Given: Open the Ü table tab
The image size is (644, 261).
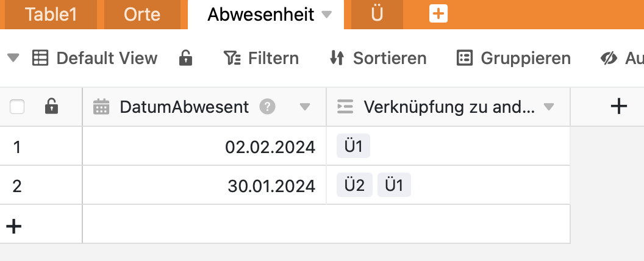Looking at the screenshot, I should 377,15.
